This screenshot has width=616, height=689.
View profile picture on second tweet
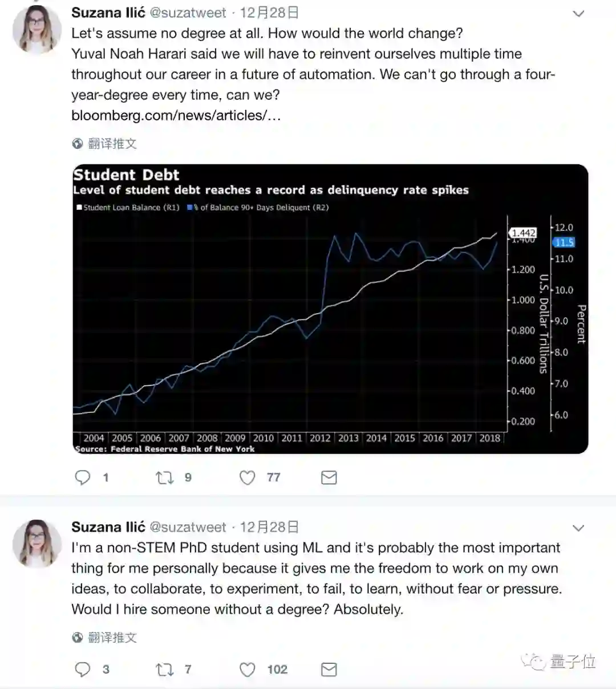37,543
